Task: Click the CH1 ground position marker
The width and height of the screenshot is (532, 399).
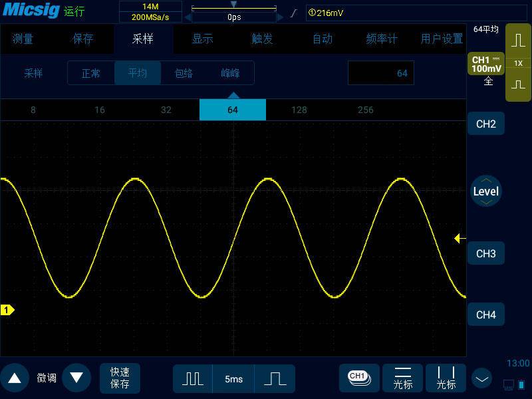Action: [7, 310]
